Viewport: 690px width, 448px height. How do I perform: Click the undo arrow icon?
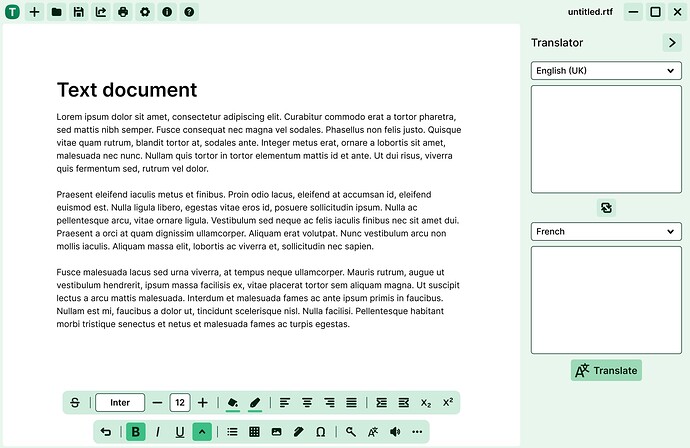pyautogui.click(x=106, y=432)
